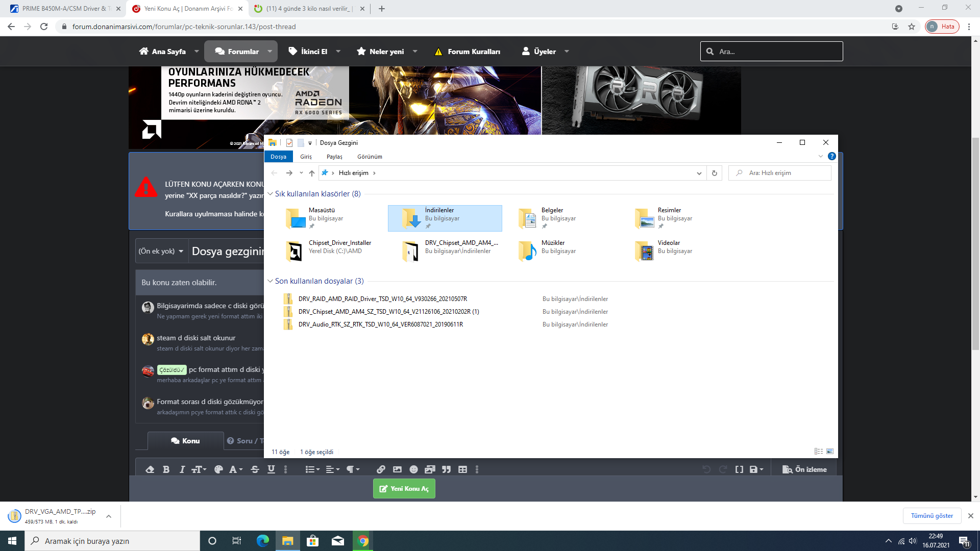Switch to Paylaş ribbon tab
The height and width of the screenshot is (551, 980).
(334, 157)
